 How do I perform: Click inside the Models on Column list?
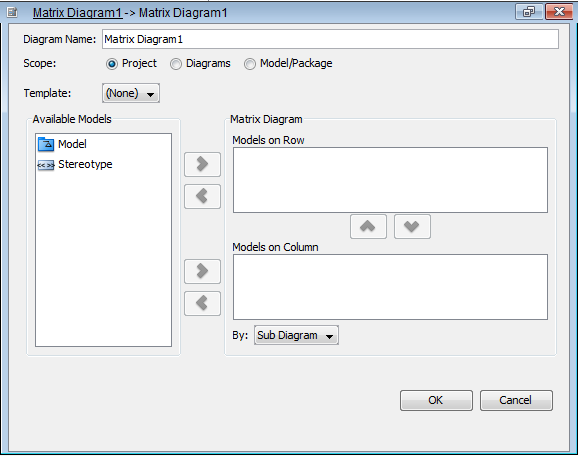coord(390,287)
